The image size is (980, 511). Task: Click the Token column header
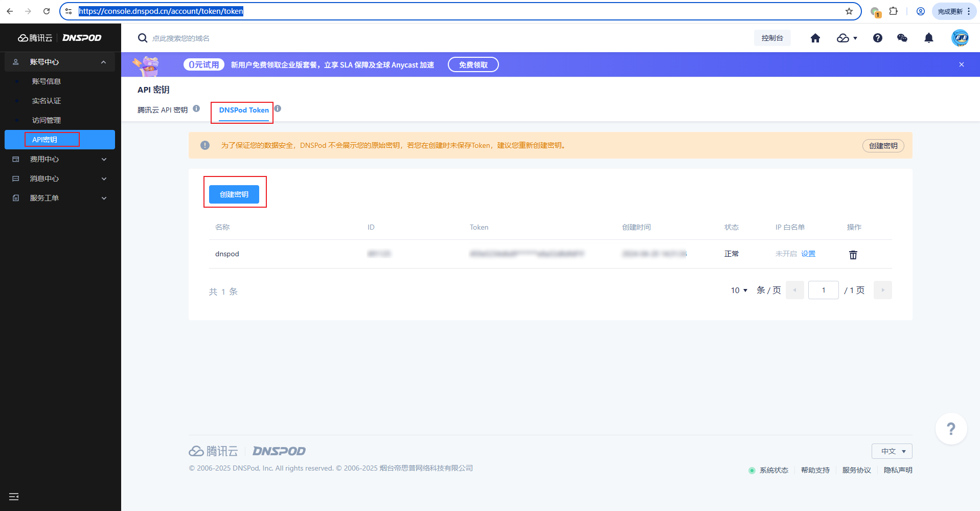[479, 227]
